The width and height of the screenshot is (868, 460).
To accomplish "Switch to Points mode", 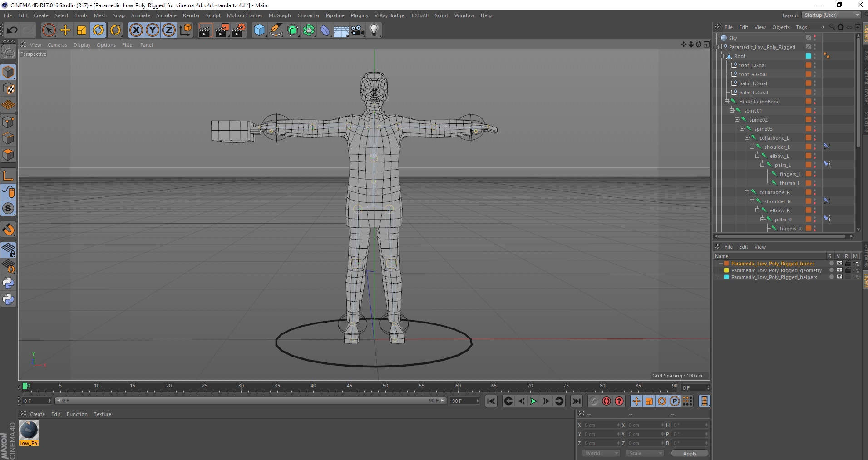I will tap(8, 122).
